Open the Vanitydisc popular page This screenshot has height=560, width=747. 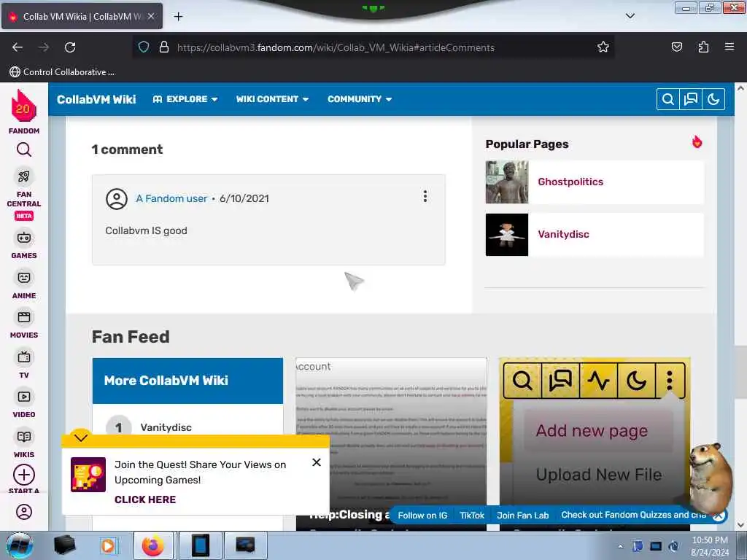(564, 234)
